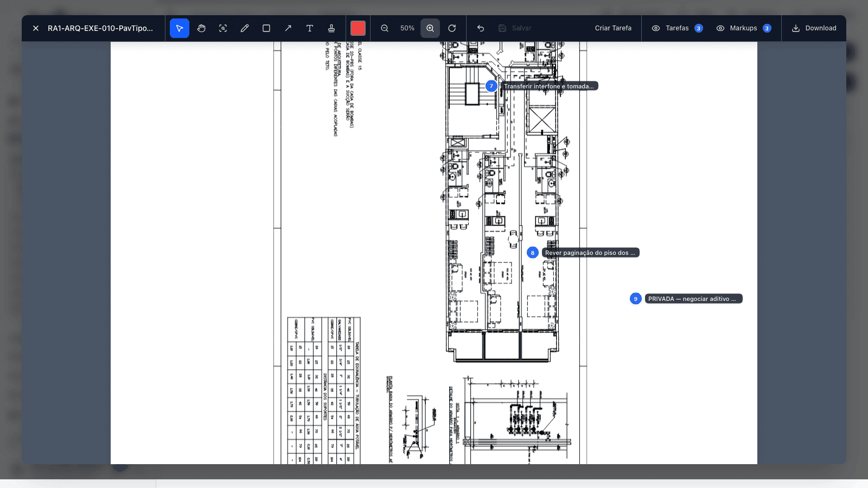Click the file name RA1-ARQ-EXE-010-PavTipo...
The image size is (868, 488).
pos(100,28)
